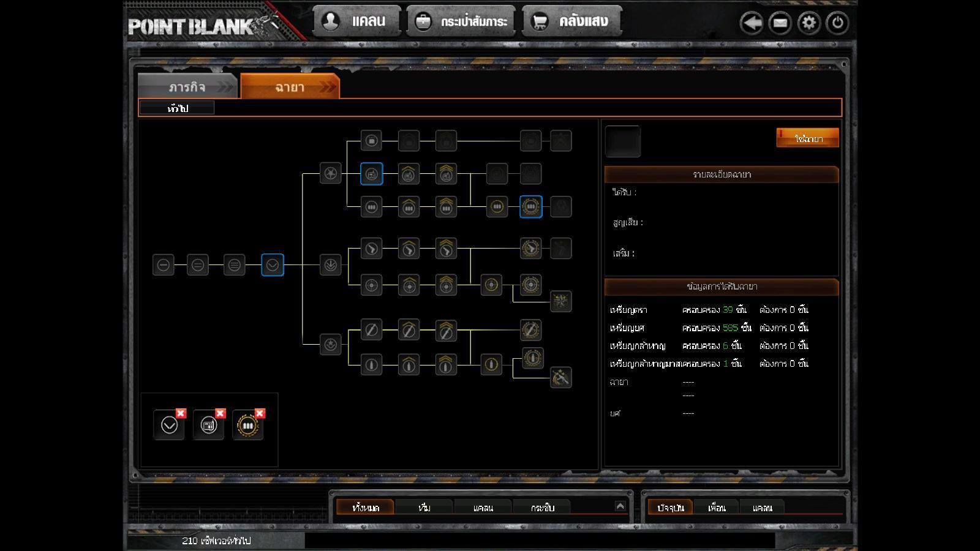Select the double-bar circle title node
Viewport: 980px width, 551px height.
[198, 265]
